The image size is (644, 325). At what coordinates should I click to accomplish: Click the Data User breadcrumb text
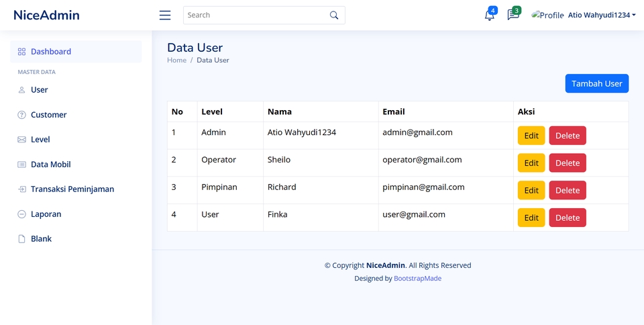[213, 60]
